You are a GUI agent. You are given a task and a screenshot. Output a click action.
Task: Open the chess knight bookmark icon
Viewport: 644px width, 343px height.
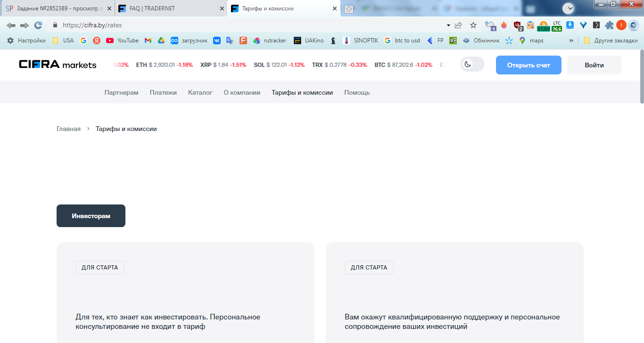[333, 41]
